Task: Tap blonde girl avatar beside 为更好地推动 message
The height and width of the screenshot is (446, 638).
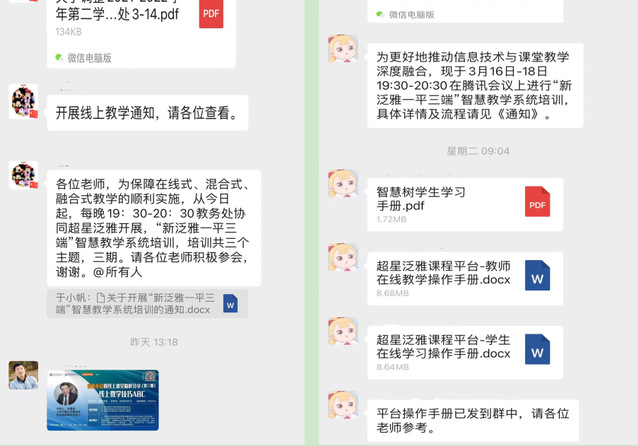Action: [343, 48]
